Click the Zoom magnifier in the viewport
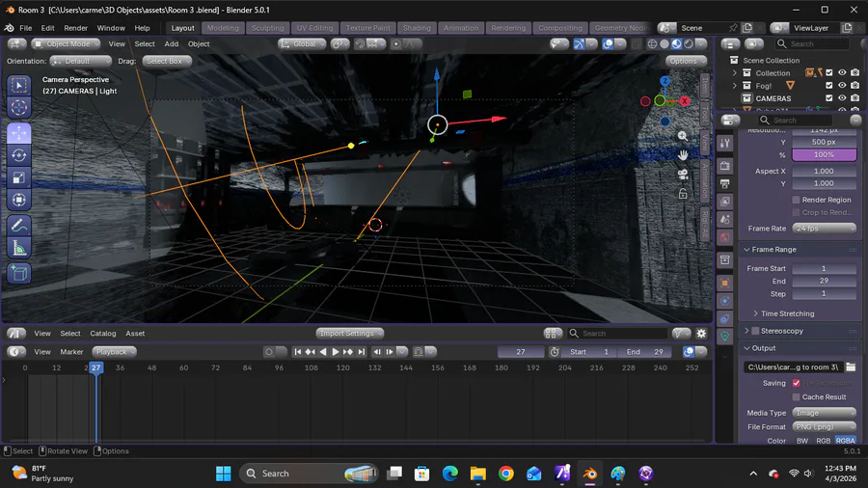Screen dimensions: 868x488 pos(683,136)
